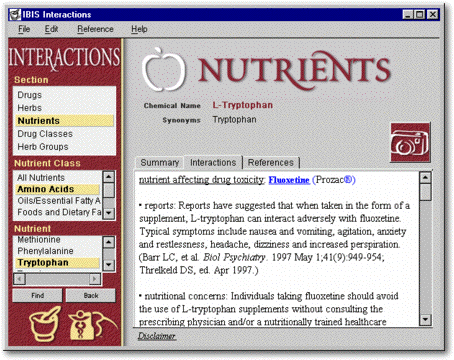
Task: Click down arrow of Nutrient list scrollbar
Action: 109,265
